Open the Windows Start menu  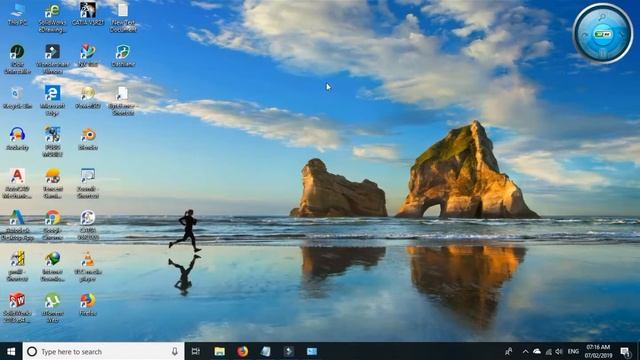[11, 351]
